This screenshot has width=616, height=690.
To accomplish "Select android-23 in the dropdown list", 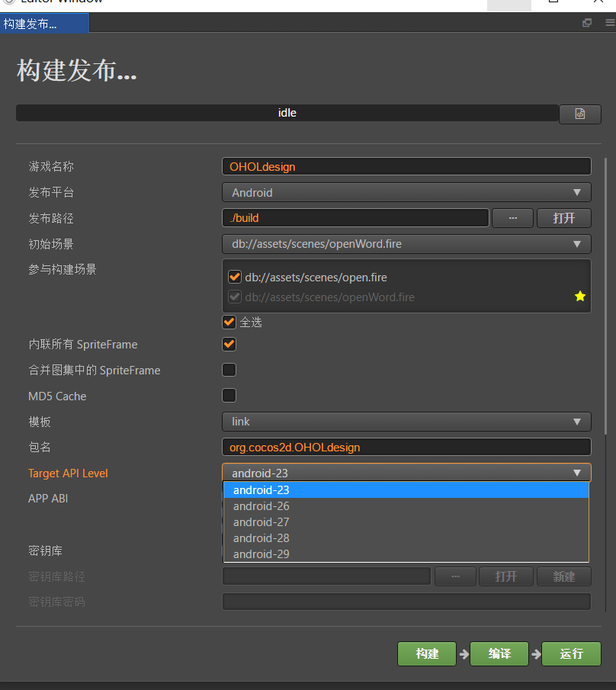I will [x=406, y=489].
